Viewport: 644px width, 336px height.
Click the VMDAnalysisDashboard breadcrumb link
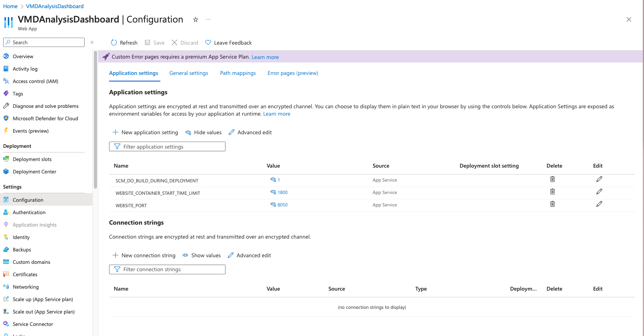click(55, 6)
